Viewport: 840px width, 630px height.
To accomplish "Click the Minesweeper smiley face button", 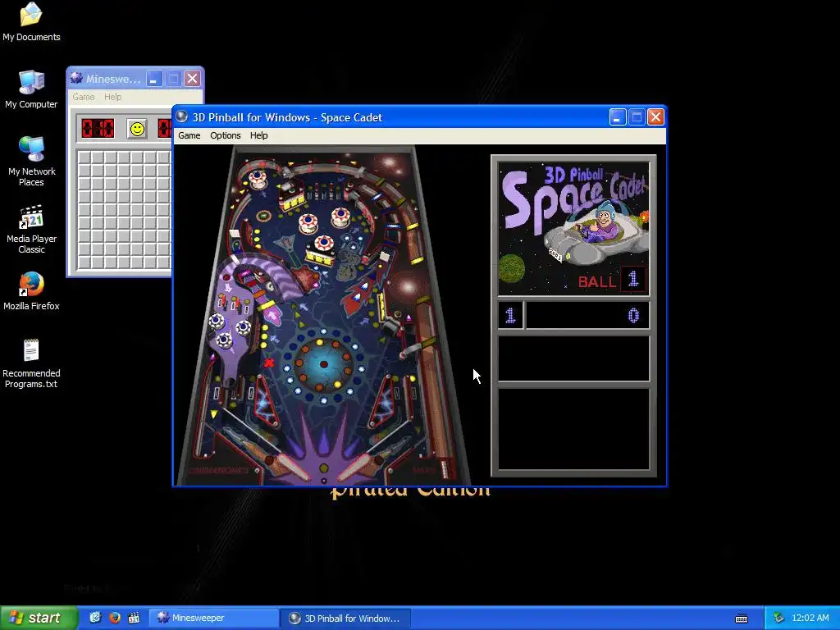I will [137, 129].
